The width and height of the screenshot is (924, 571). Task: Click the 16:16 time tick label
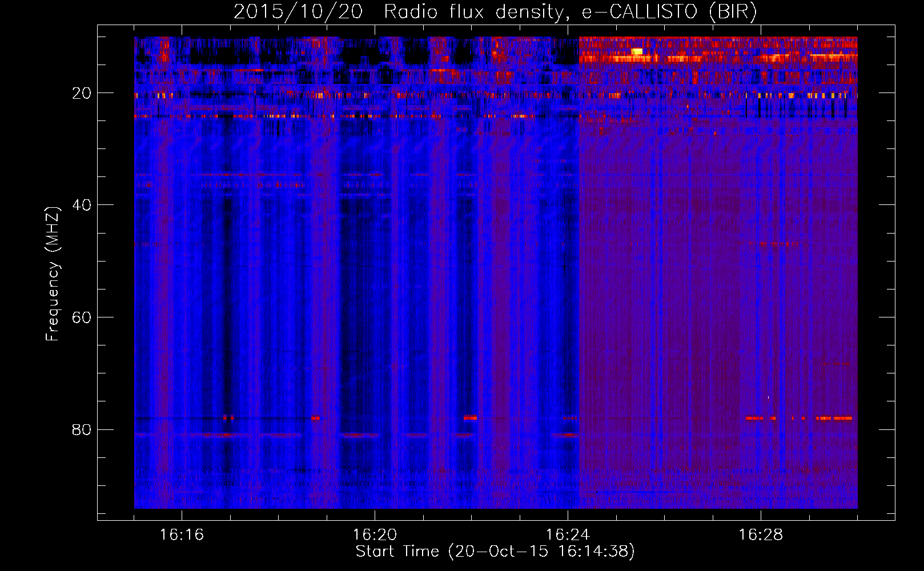click(x=182, y=535)
